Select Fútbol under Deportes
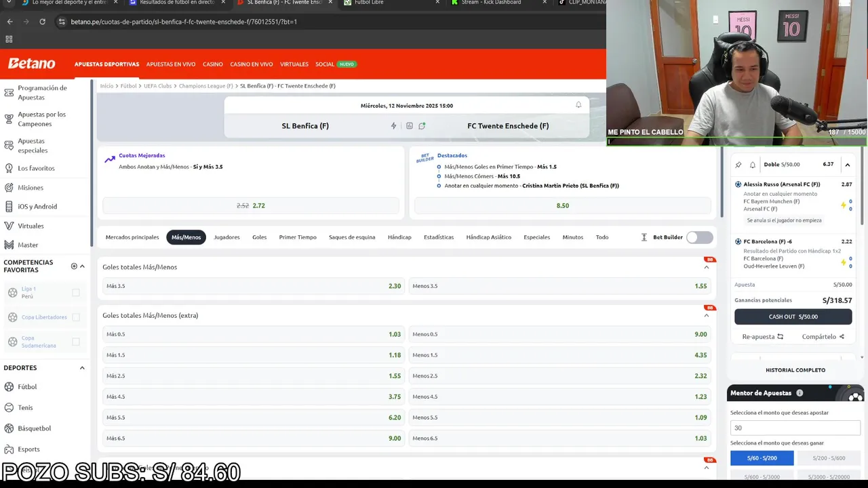This screenshot has width=868, height=488. 27,387
